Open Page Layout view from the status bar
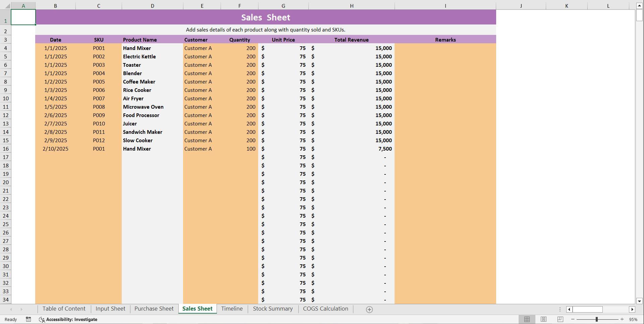Screen dimensions: 644x324 point(543,319)
